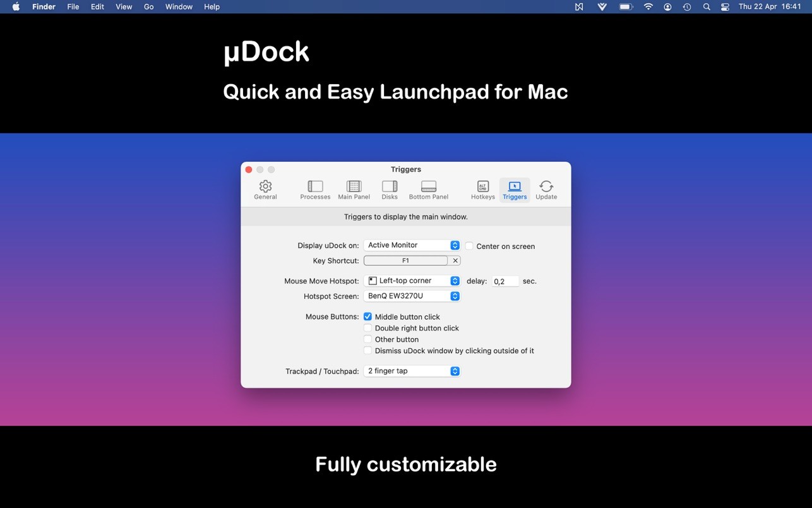Image resolution: width=812 pixels, height=508 pixels.
Task: Open the General settings pane
Action: (x=265, y=190)
